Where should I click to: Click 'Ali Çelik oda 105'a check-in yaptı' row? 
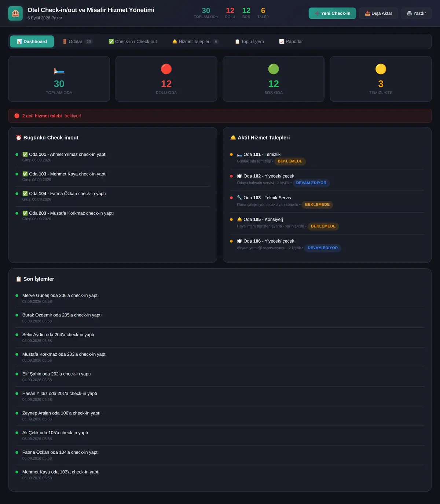click(x=220, y=435)
